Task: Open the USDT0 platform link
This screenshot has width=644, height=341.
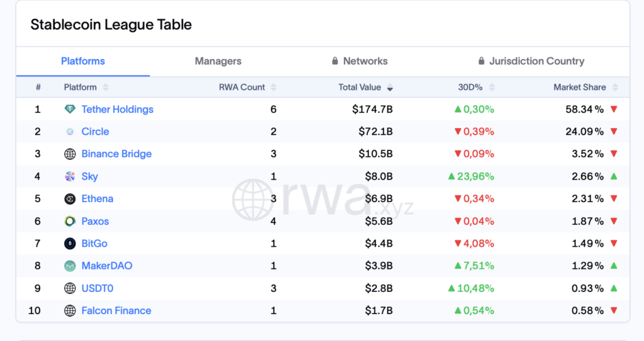Action: pyautogui.click(x=97, y=288)
